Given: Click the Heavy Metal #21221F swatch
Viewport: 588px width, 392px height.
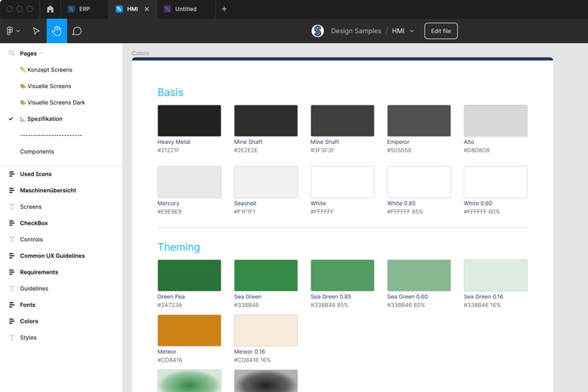Looking at the screenshot, I should coord(189,121).
